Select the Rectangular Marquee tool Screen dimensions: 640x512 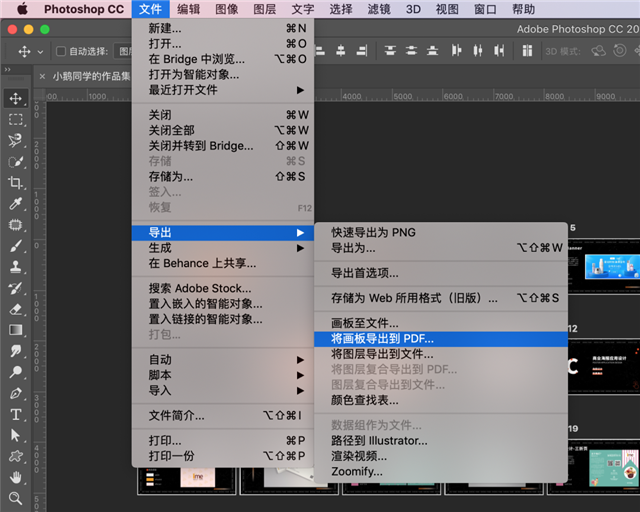coord(16,120)
